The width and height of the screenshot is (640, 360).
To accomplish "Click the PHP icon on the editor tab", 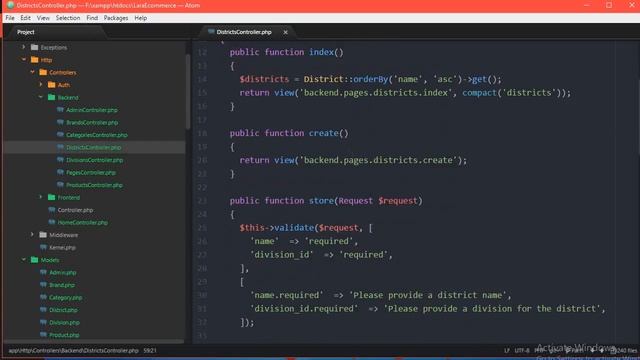I will (211, 31).
